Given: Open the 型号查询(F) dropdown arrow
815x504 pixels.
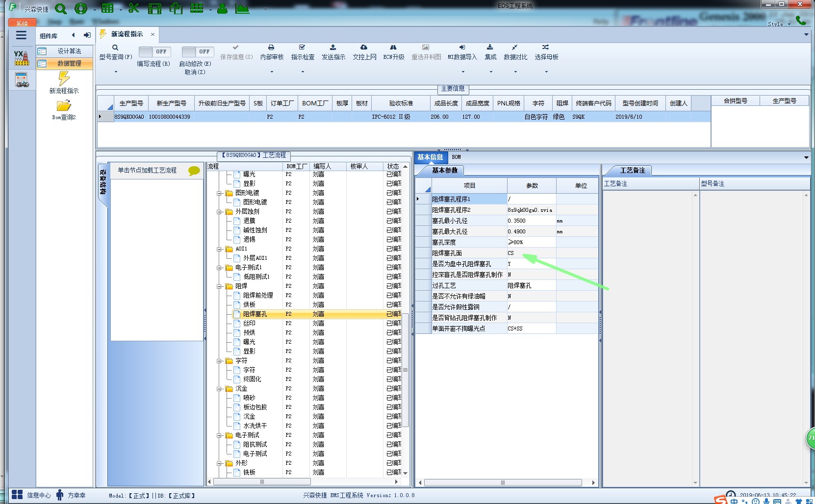Looking at the screenshot, I should 116,72.
